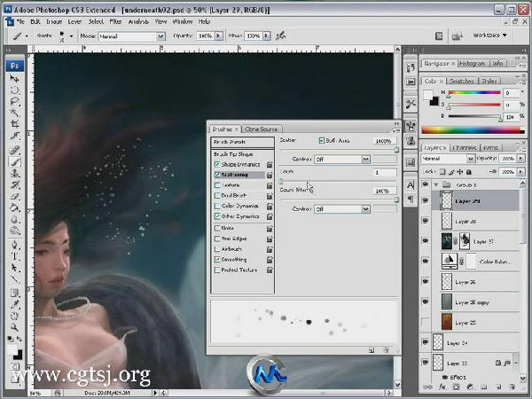Select the Crop tool

(15, 125)
